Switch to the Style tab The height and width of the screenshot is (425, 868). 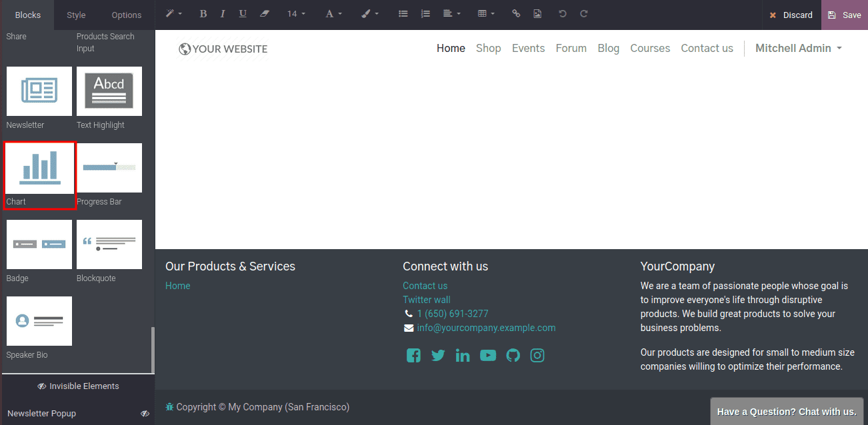76,15
